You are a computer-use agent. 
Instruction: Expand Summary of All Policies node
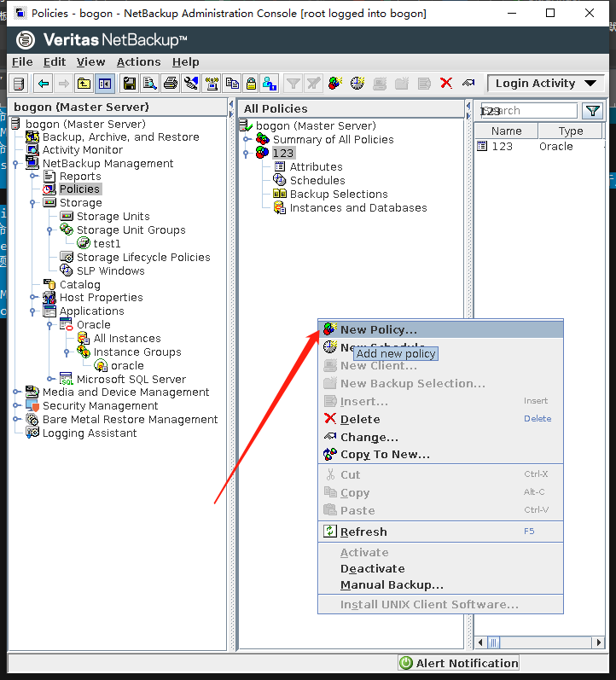pyautogui.click(x=247, y=139)
